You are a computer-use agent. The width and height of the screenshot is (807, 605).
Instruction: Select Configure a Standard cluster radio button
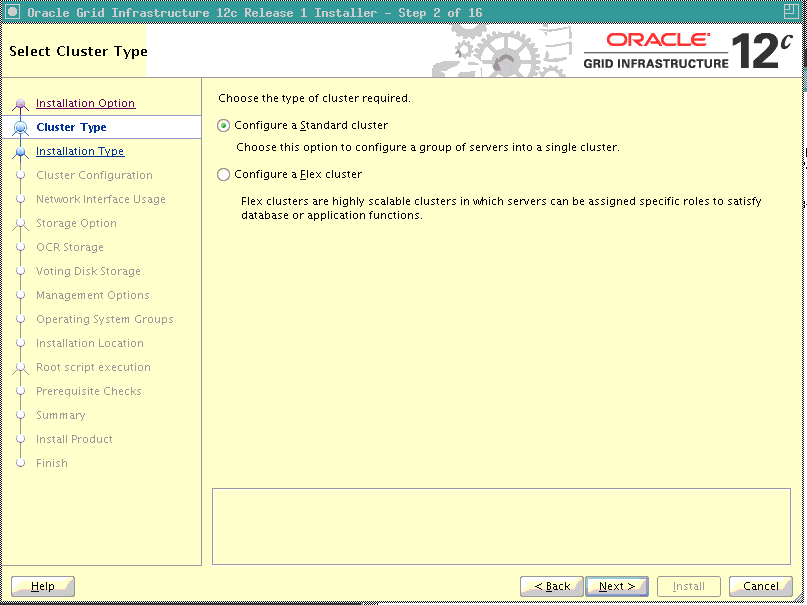(223, 126)
